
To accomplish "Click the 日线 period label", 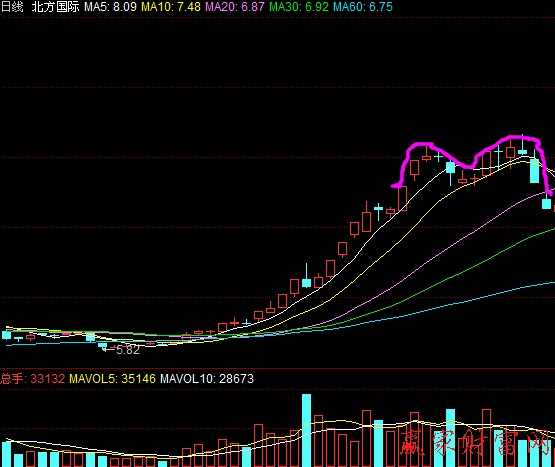I will [12, 7].
